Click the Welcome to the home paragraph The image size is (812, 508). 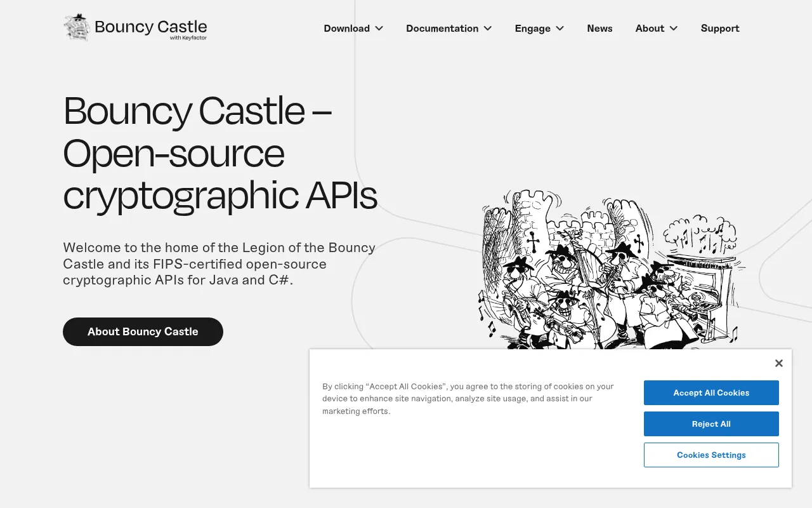pyautogui.click(x=219, y=264)
